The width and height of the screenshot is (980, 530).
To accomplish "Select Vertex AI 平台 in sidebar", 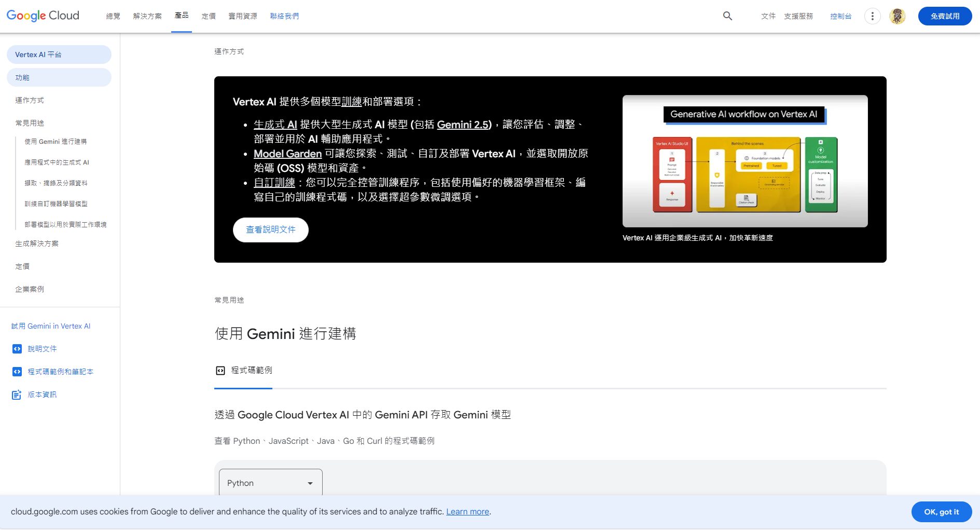I will [59, 55].
